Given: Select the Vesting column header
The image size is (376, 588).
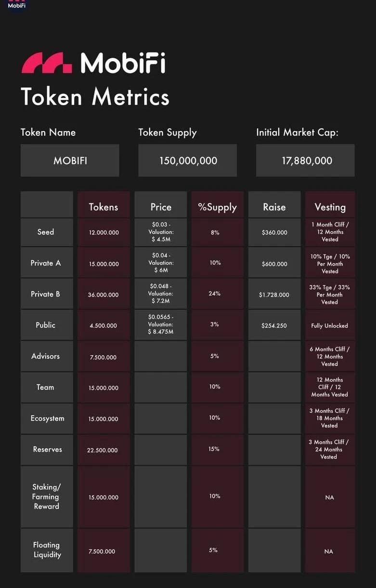Looking at the screenshot, I should [330, 207].
